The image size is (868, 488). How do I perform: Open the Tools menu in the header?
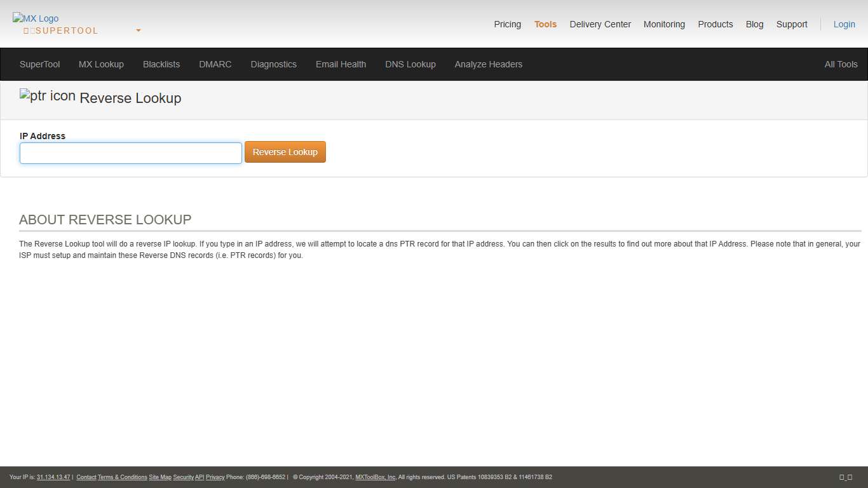pos(545,24)
